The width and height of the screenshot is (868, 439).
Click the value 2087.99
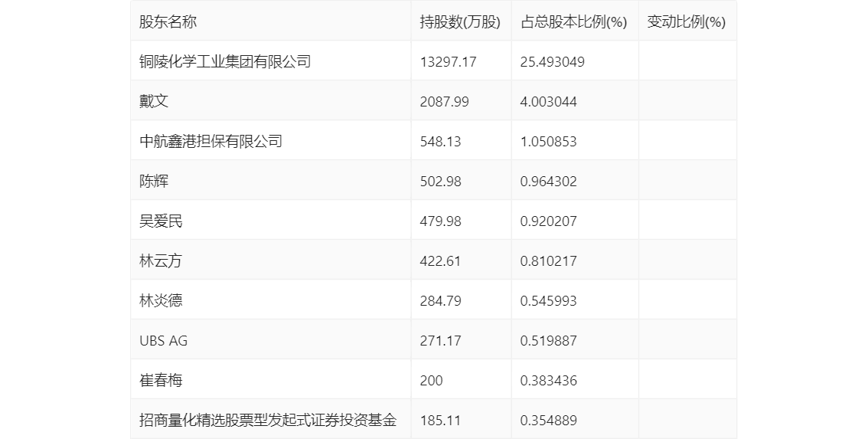pyautogui.click(x=445, y=101)
